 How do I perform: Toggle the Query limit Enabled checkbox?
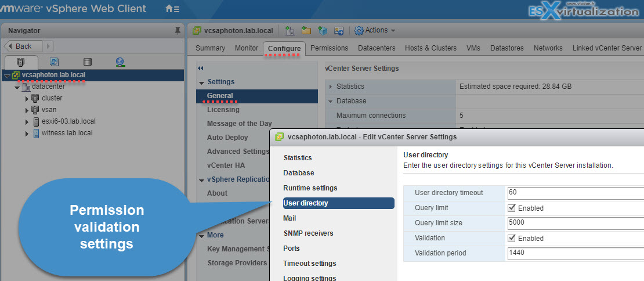tap(512, 208)
